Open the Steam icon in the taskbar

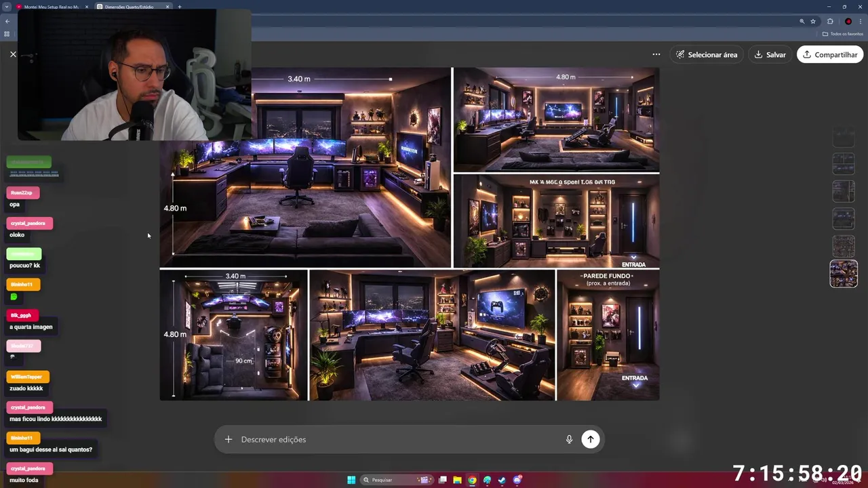pos(502,480)
